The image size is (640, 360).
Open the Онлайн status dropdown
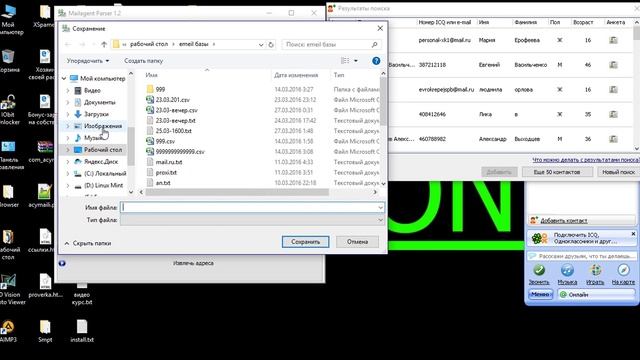pyautogui.click(x=596, y=294)
